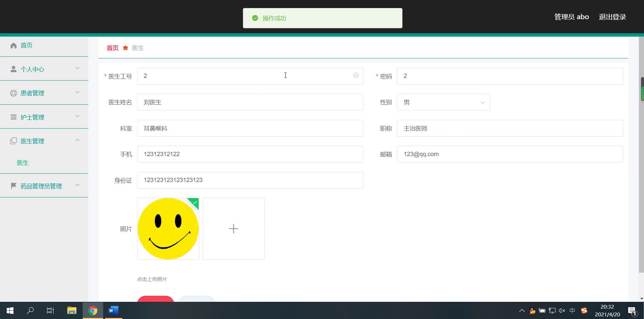Click the taskbar search icon
The height and width of the screenshot is (319, 644).
pos(30,311)
